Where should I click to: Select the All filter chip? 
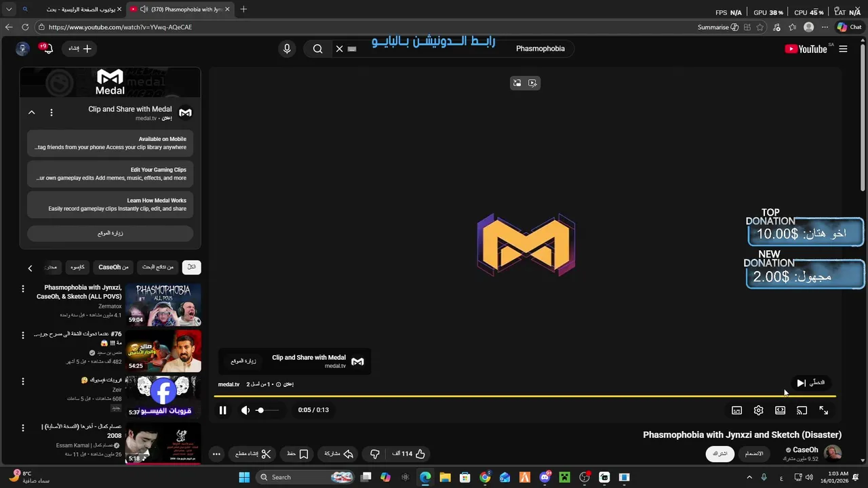[191, 267]
